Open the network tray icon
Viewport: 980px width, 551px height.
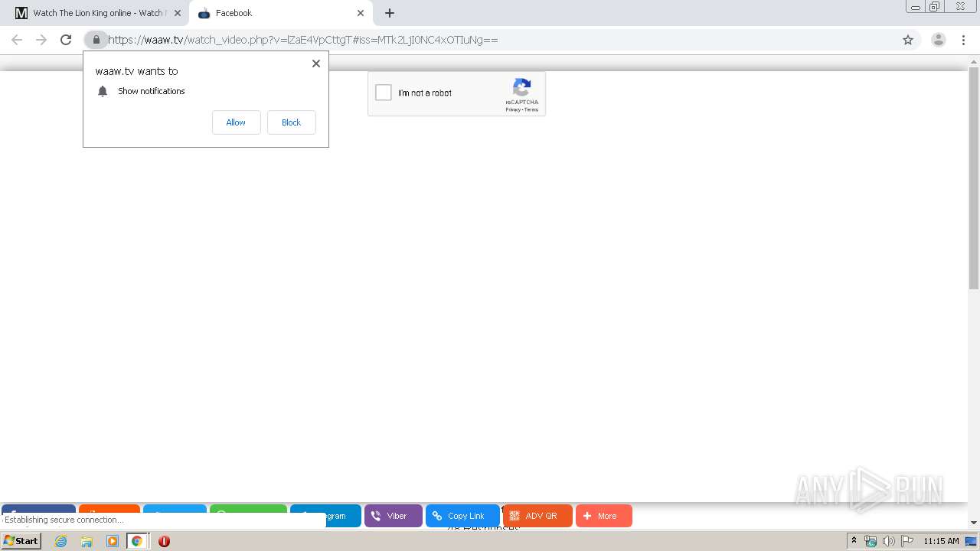click(871, 541)
